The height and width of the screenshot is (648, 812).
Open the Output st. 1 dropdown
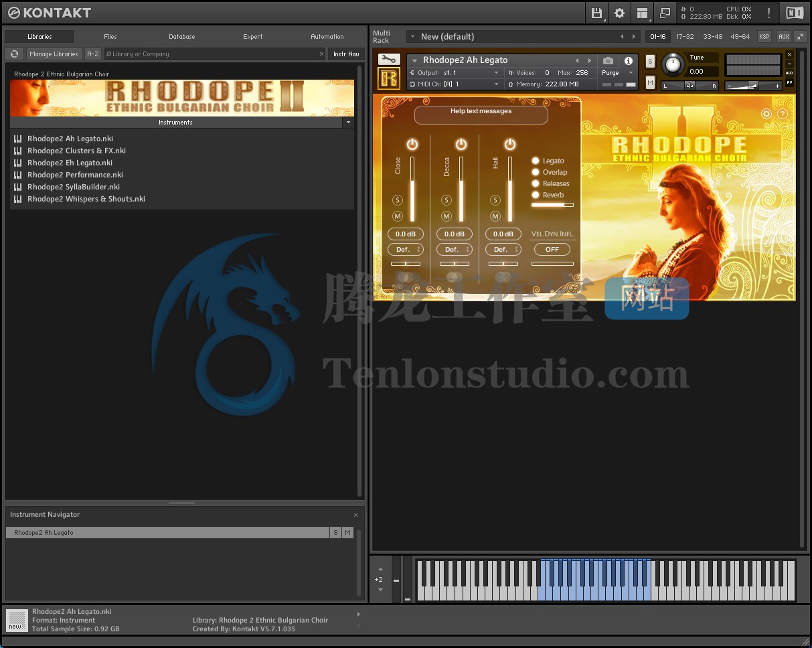455,73
